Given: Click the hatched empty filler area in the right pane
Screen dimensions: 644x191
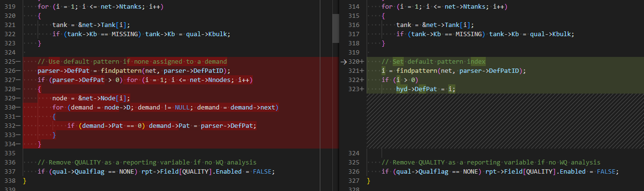Looking at the screenshot, I should [x=505, y=121].
